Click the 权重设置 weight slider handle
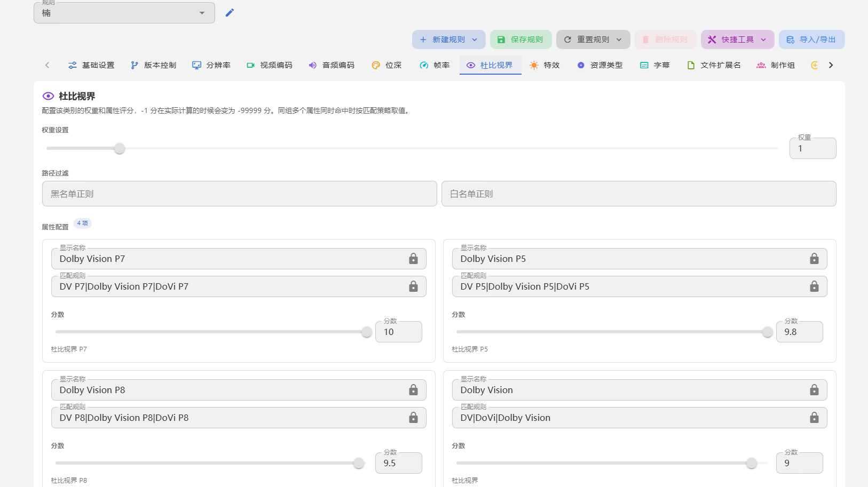The height and width of the screenshot is (487, 868). tap(120, 148)
